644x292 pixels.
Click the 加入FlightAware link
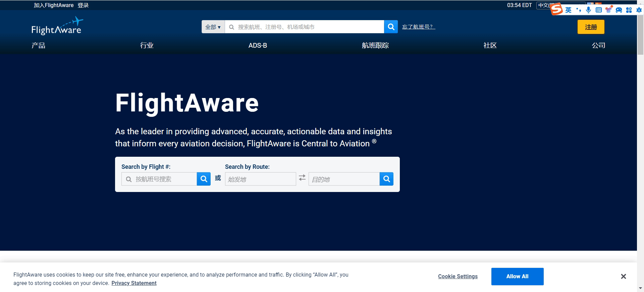54,5
